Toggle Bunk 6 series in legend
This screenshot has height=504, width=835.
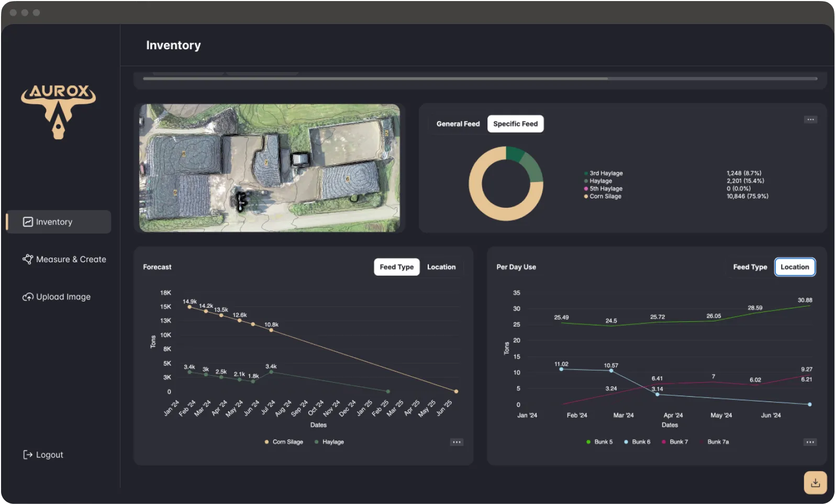point(637,442)
